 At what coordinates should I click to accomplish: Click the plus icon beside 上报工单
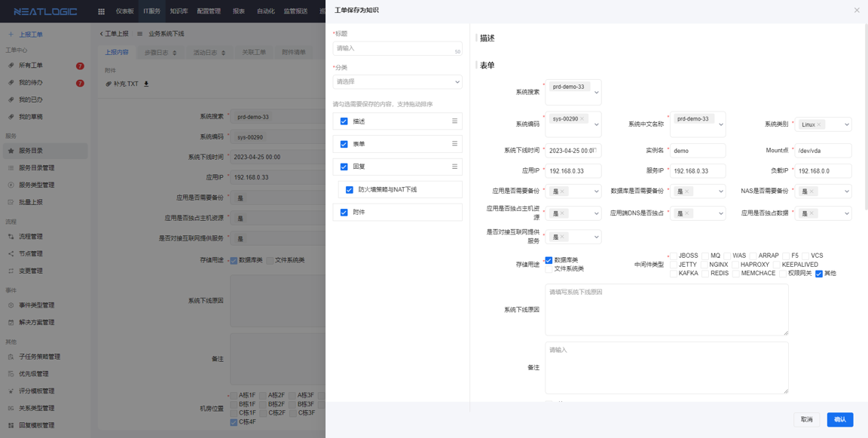coord(11,35)
